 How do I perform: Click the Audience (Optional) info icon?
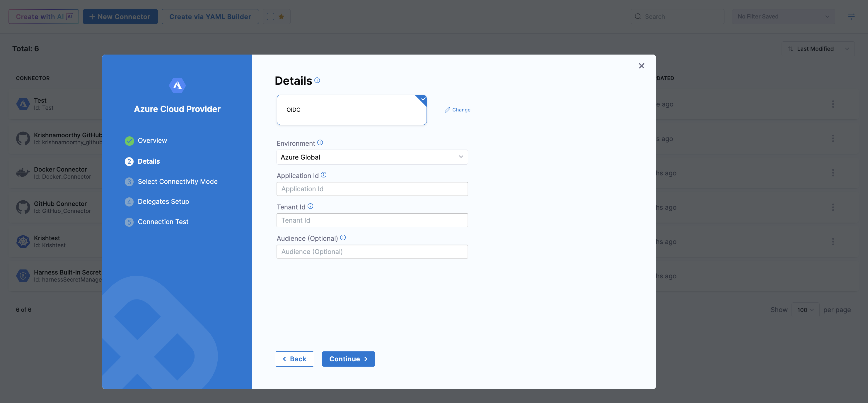(x=343, y=237)
